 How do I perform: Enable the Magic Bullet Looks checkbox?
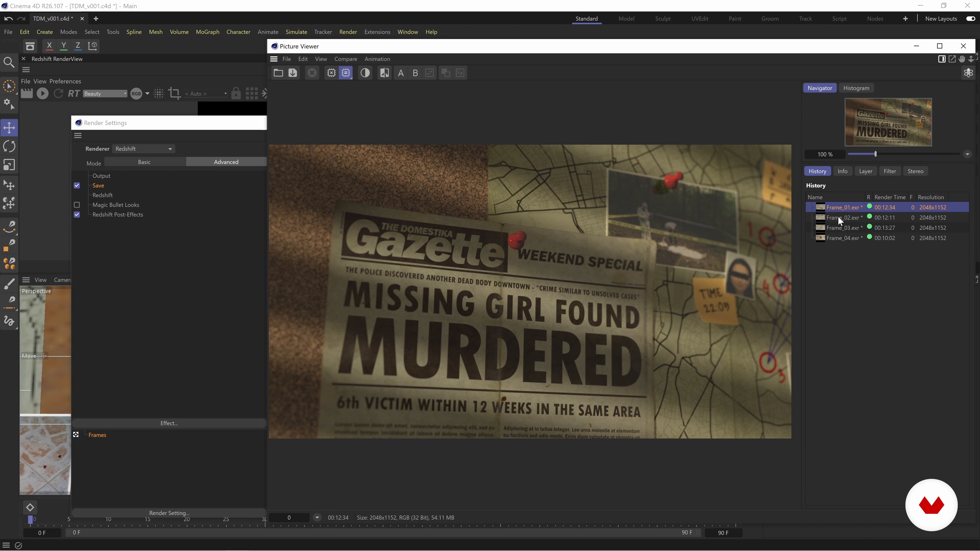point(77,205)
